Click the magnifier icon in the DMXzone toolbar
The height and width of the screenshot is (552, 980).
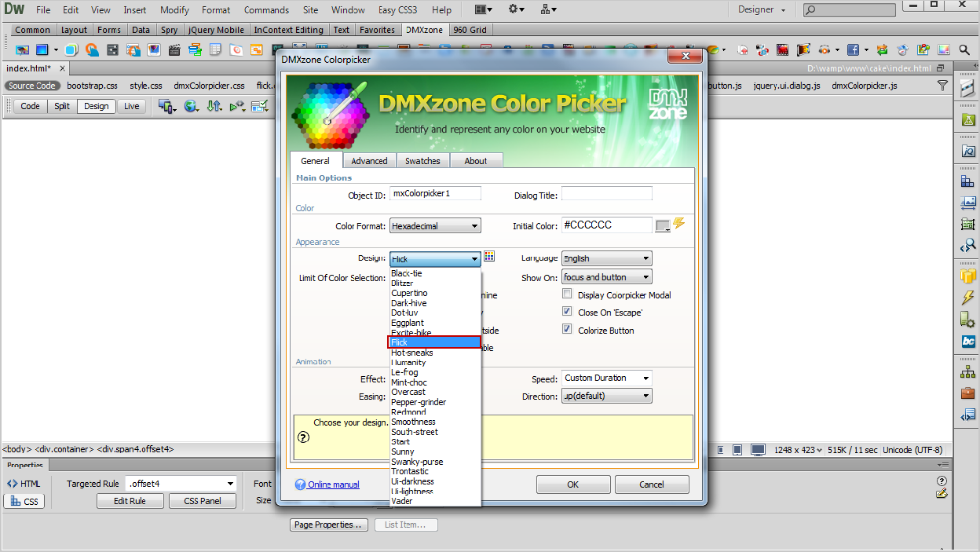(965, 49)
